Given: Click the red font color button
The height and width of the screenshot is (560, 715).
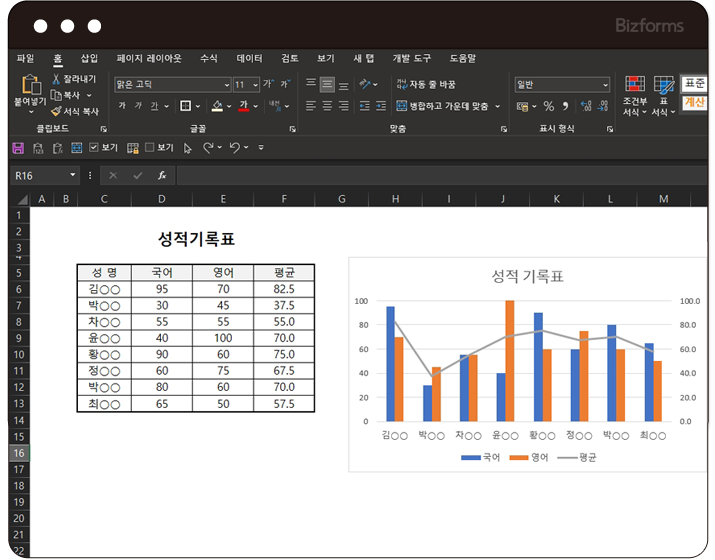Looking at the screenshot, I should point(242,106).
